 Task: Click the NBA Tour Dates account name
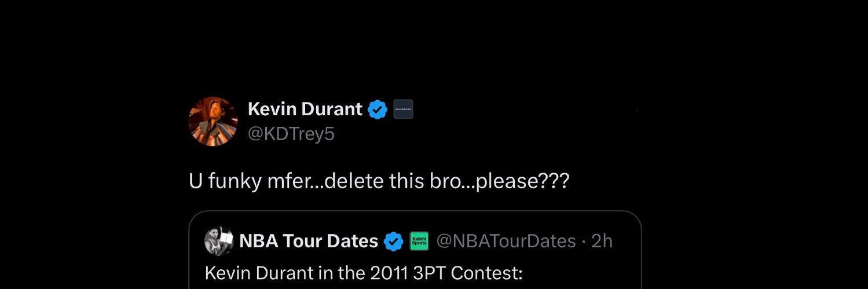click(308, 241)
